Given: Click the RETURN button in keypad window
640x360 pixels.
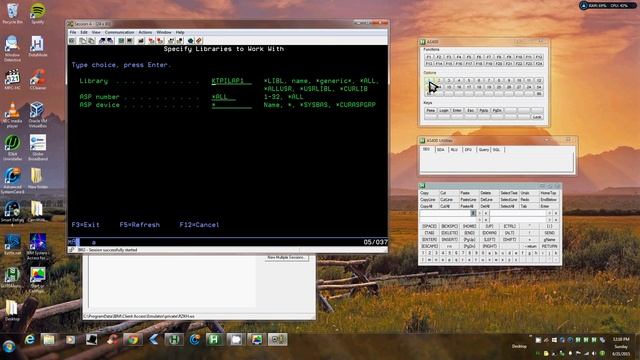Looking at the screenshot, I should [549, 247].
